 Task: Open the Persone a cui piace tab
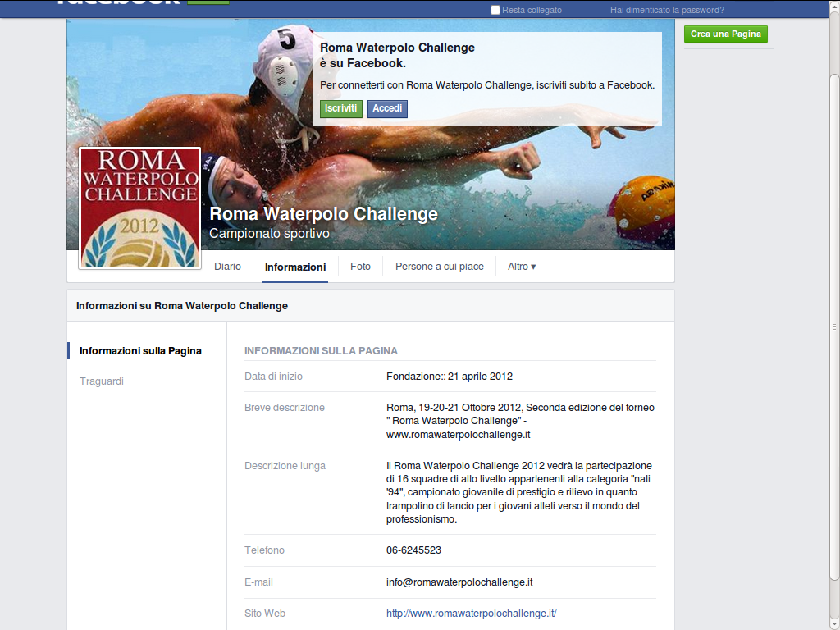pyautogui.click(x=440, y=267)
